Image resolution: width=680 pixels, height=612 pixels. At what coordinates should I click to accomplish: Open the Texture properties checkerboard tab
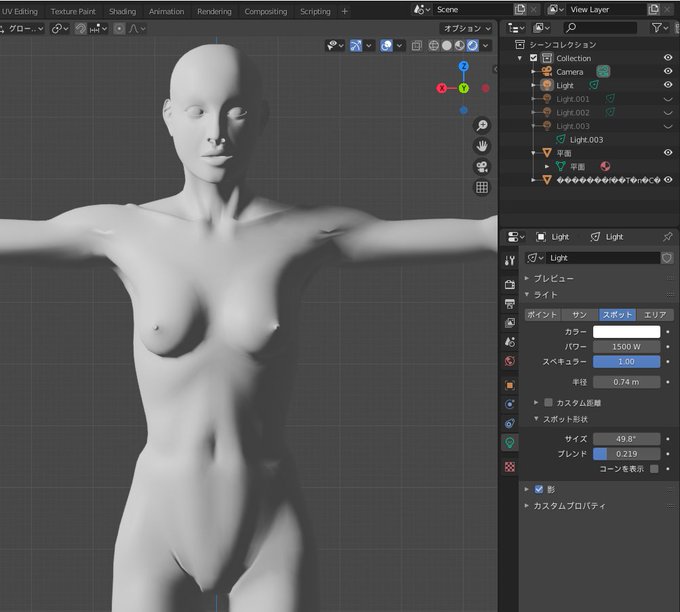click(510, 466)
